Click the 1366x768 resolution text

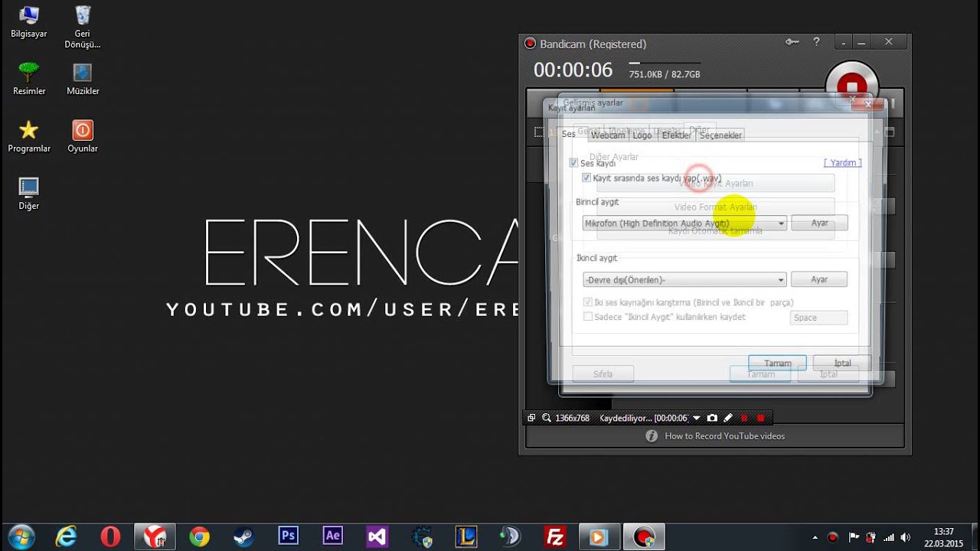point(572,418)
